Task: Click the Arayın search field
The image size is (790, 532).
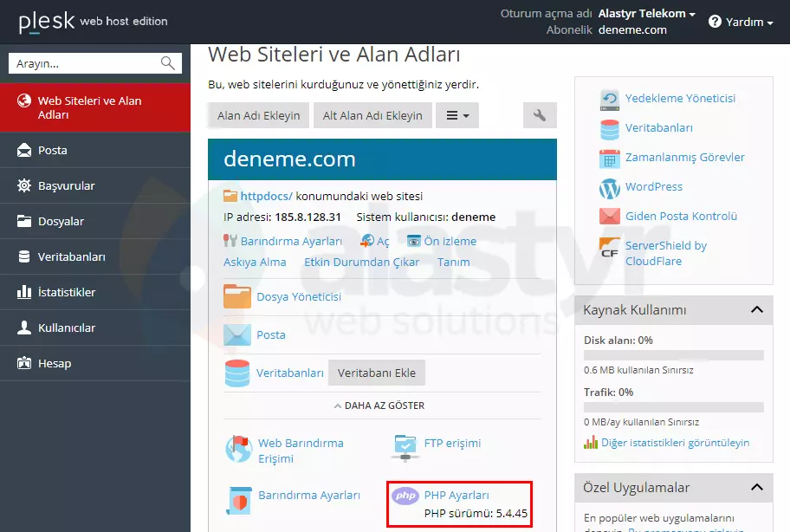Action: tap(95, 63)
